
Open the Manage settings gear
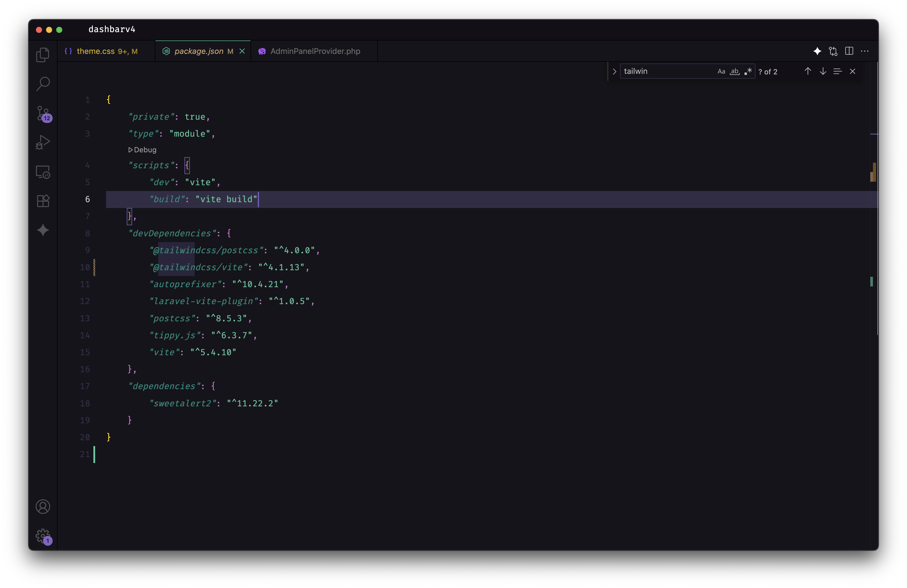pos(43,536)
